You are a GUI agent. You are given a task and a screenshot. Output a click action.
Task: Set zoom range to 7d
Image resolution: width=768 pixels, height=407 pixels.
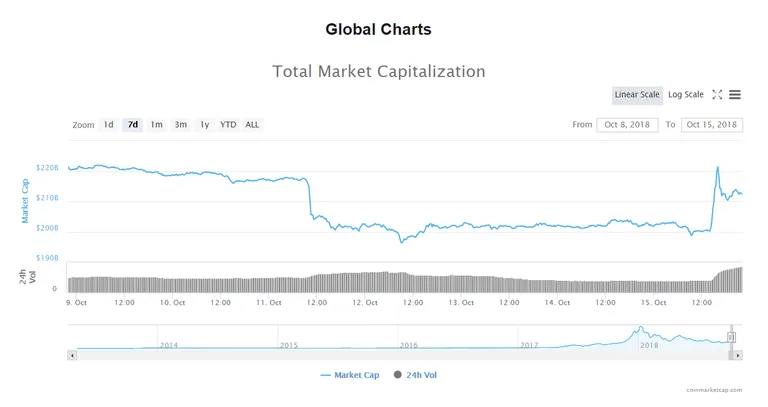pos(133,125)
